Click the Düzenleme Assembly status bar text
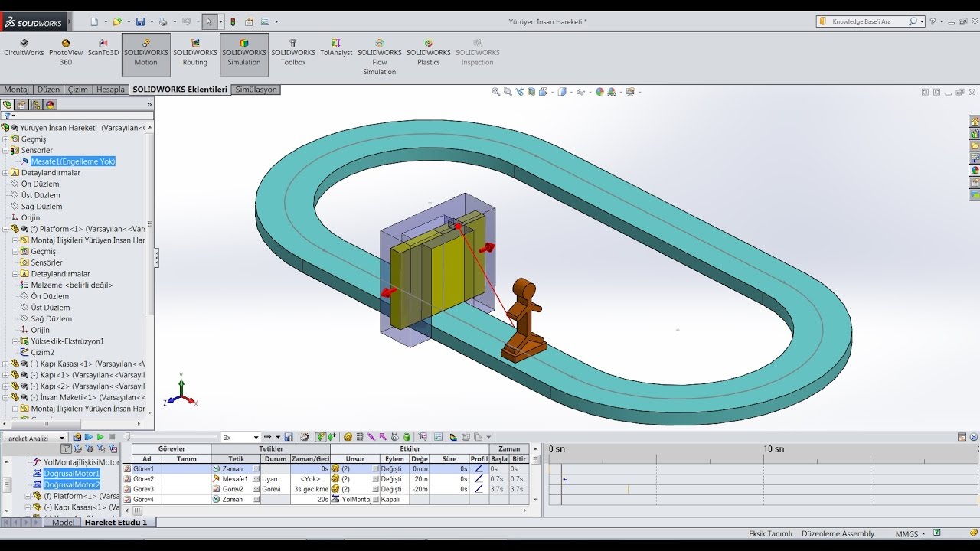The width and height of the screenshot is (980, 551). pos(838,533)
